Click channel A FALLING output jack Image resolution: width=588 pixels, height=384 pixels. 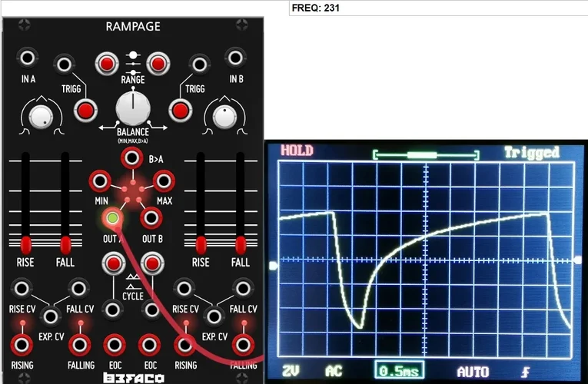(79, 345)
